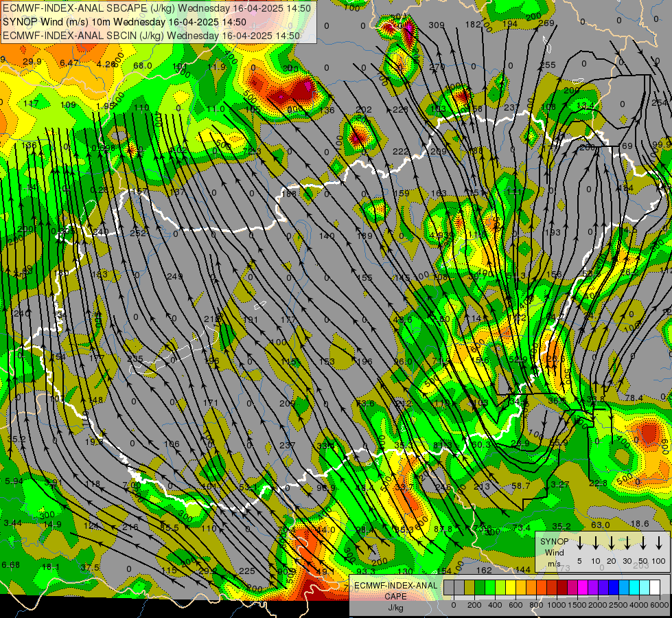Click the 252 value on the map

coord(138,233)
